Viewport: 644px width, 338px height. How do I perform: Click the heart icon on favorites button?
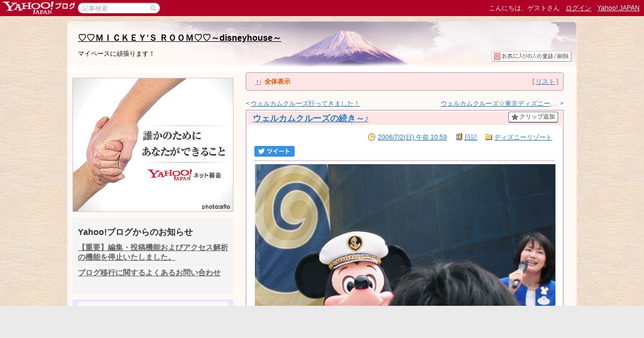[x=497, y=56]
